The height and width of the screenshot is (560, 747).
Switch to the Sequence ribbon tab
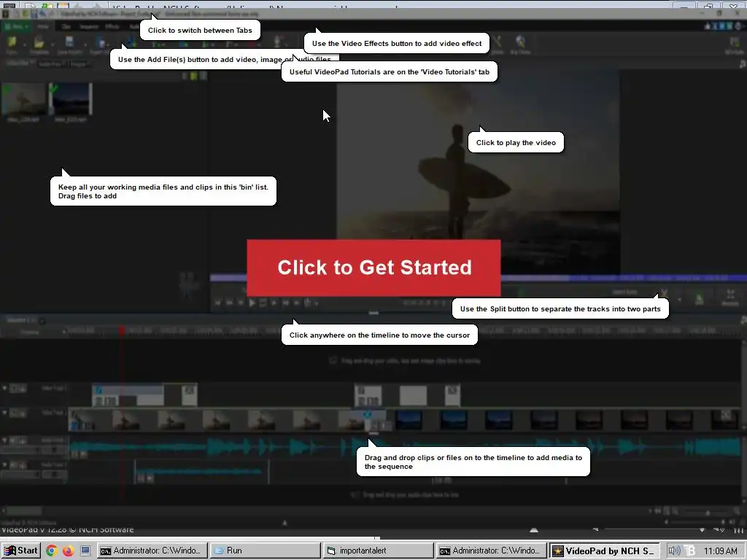click(88, 27)
